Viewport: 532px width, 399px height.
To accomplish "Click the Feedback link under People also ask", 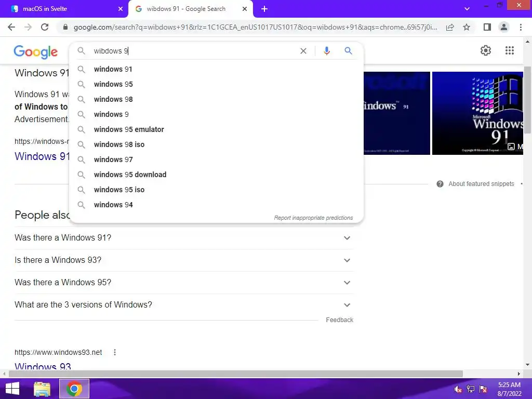I will click(339, 320).
